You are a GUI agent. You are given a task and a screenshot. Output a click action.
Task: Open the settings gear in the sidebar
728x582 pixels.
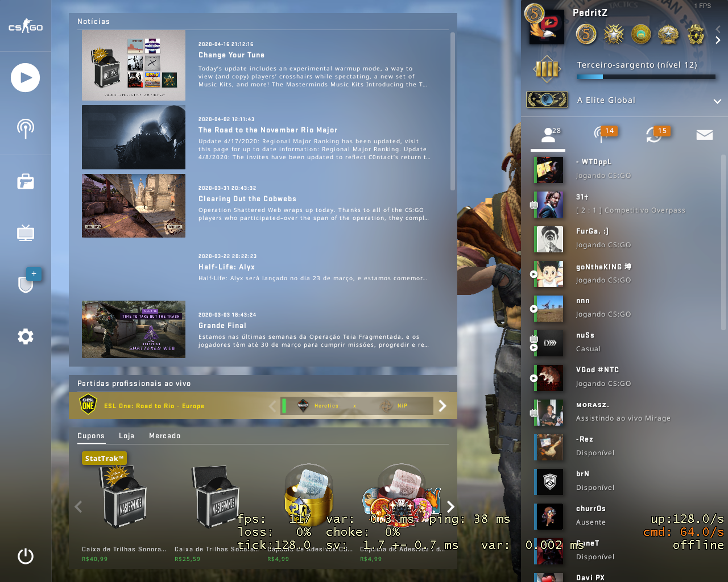tap(26, 336)
